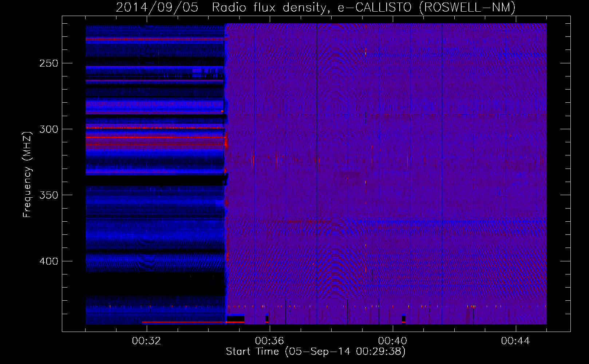Click the 250 frequency tick label
Screen dimensions: 589x364
49,63
